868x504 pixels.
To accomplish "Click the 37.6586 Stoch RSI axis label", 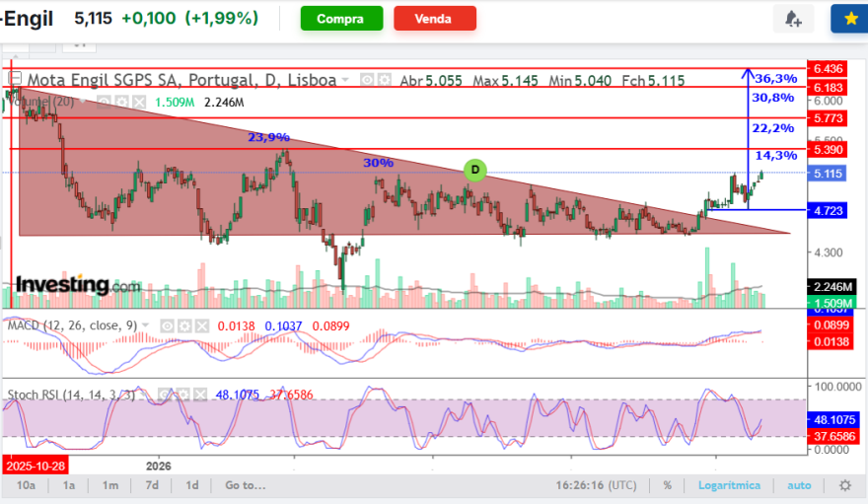I will tap(834, 436).
